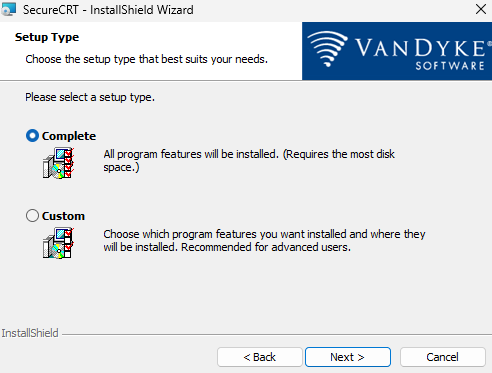Click the Custom setup type icon

58,243
